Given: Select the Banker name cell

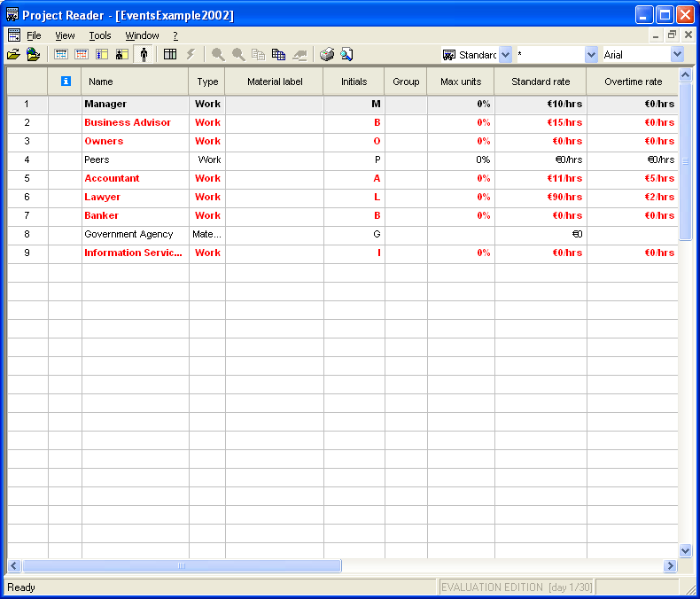Looking at the screenshot, I should click(135, 215).
